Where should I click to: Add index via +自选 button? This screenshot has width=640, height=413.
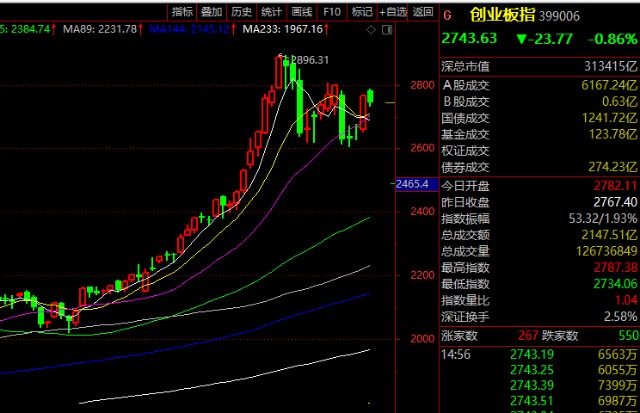tap(393, 12)
